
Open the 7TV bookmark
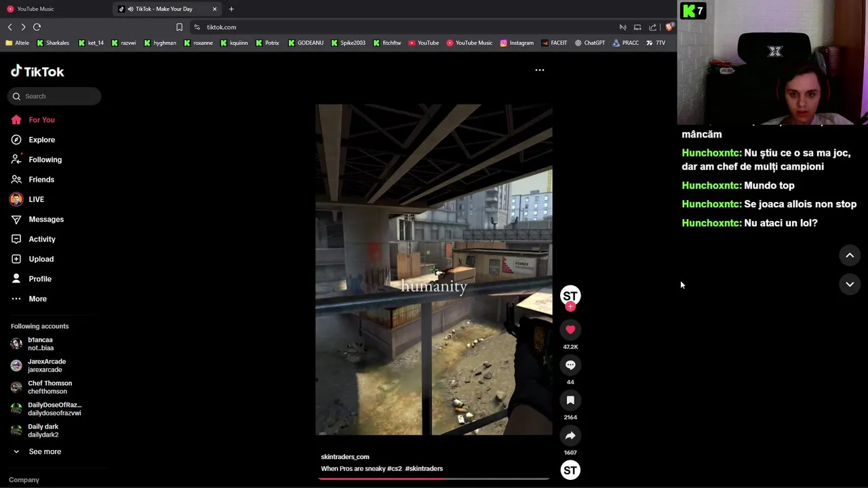[656, 43]
